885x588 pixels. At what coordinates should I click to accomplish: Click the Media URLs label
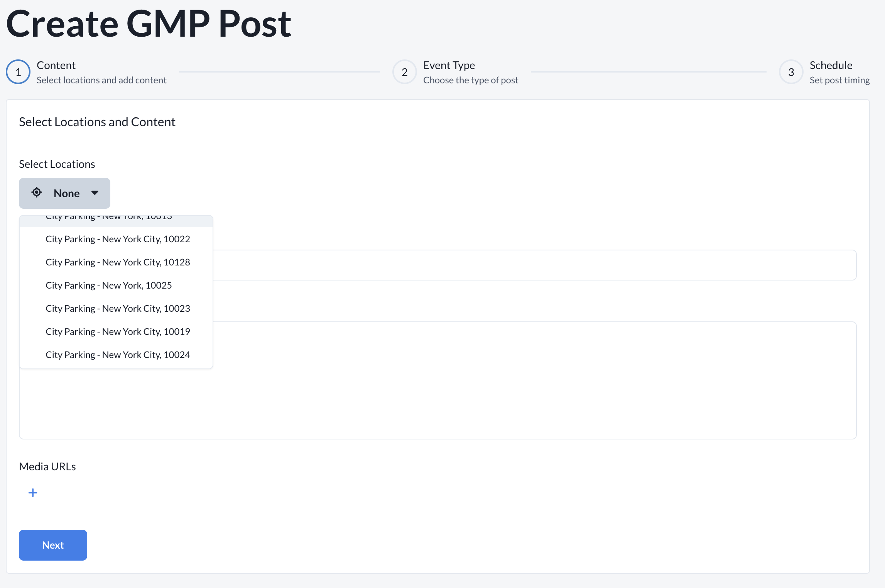pos(47,466)
